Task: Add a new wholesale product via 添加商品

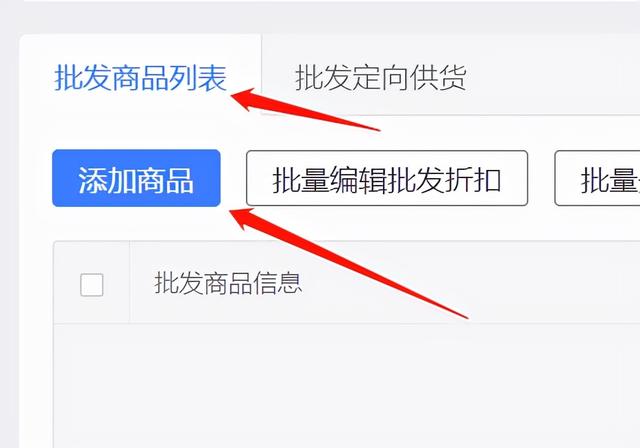Action: click(x=136, y=178)
